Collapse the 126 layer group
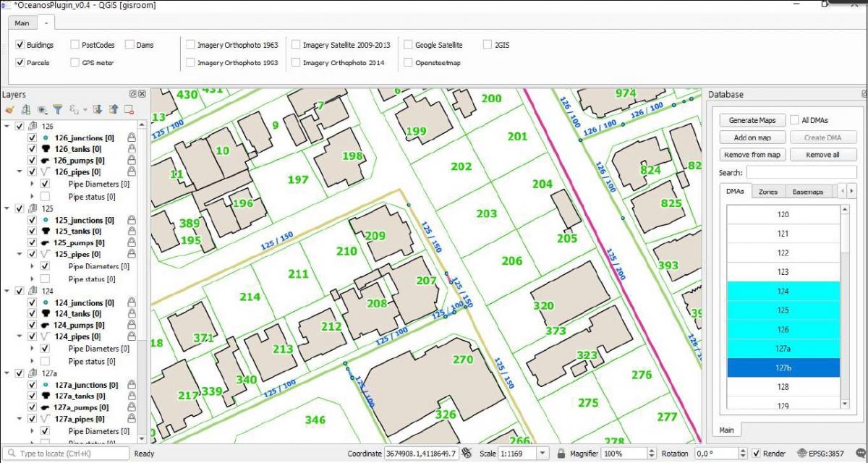 point(7,126)
